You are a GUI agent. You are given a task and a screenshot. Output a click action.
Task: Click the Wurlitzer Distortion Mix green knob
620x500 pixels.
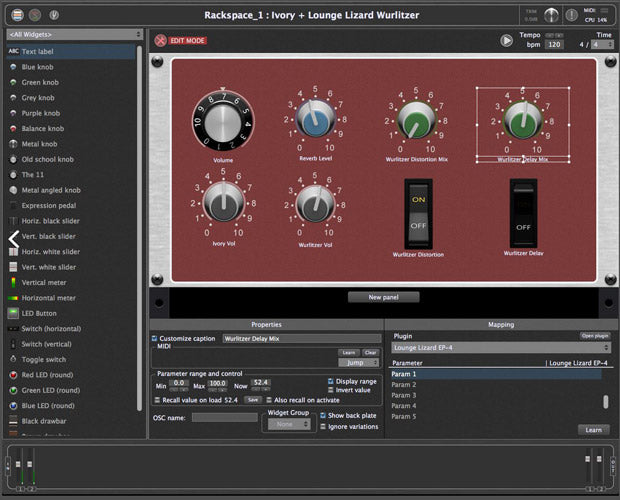coord(416,121)
